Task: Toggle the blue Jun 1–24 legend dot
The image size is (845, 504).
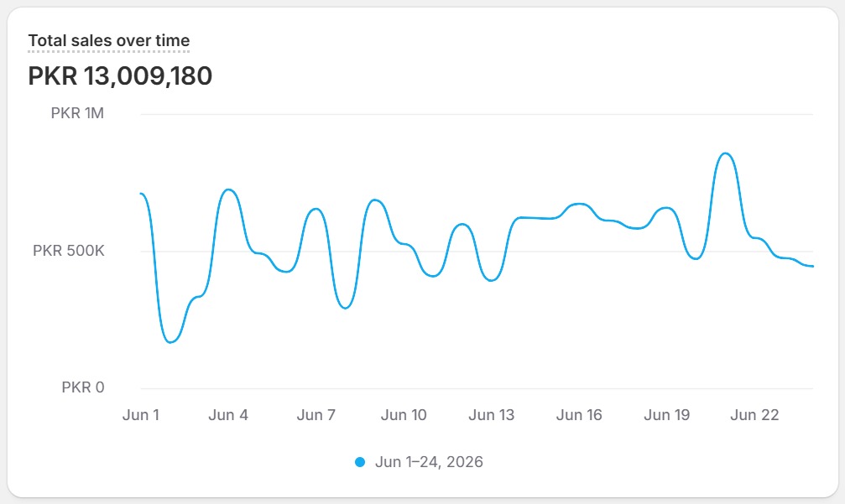Action: pyautogui.click(x=360, y=462)
